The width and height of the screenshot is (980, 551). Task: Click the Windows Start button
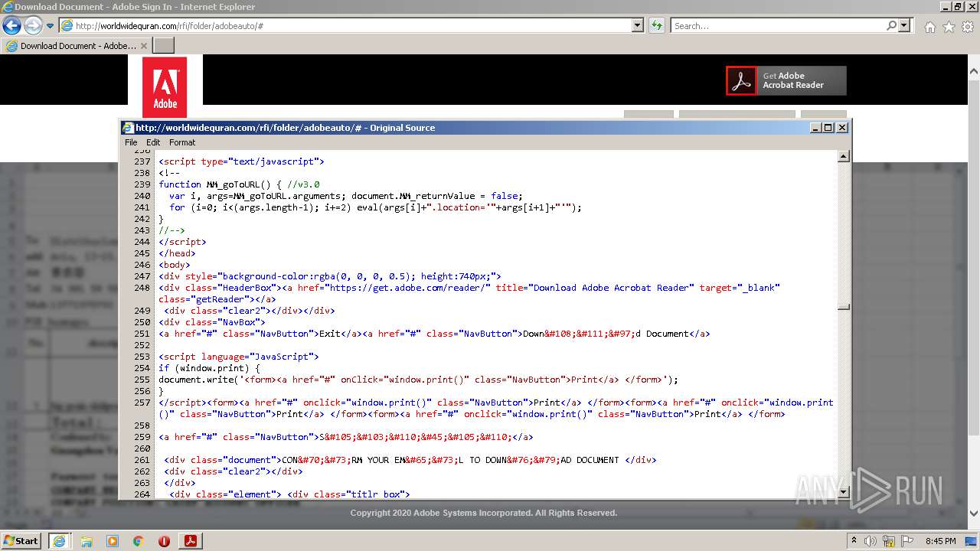pos(21,540)
